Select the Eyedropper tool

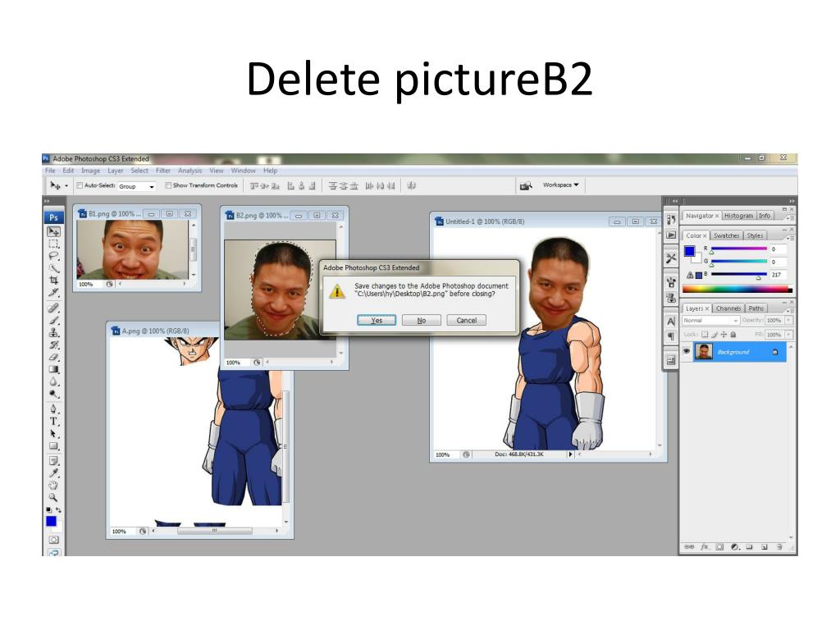[53, 472]
